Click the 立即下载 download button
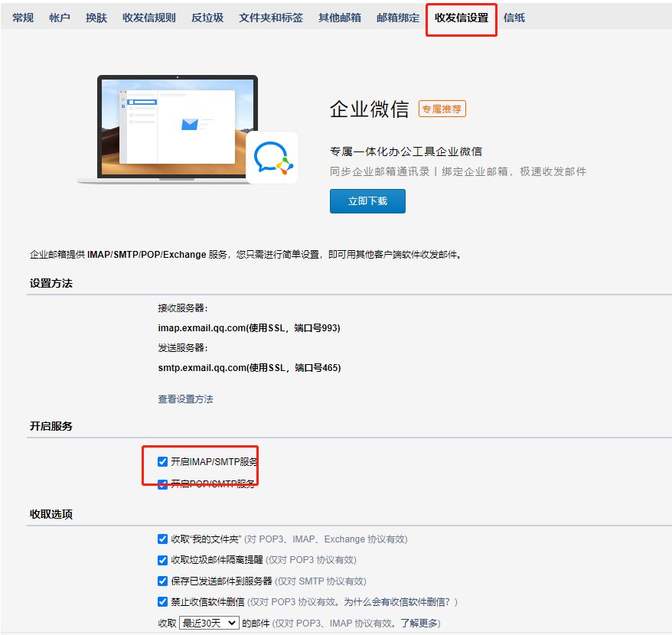Screen dimensions: 672x635 point(367,200)
